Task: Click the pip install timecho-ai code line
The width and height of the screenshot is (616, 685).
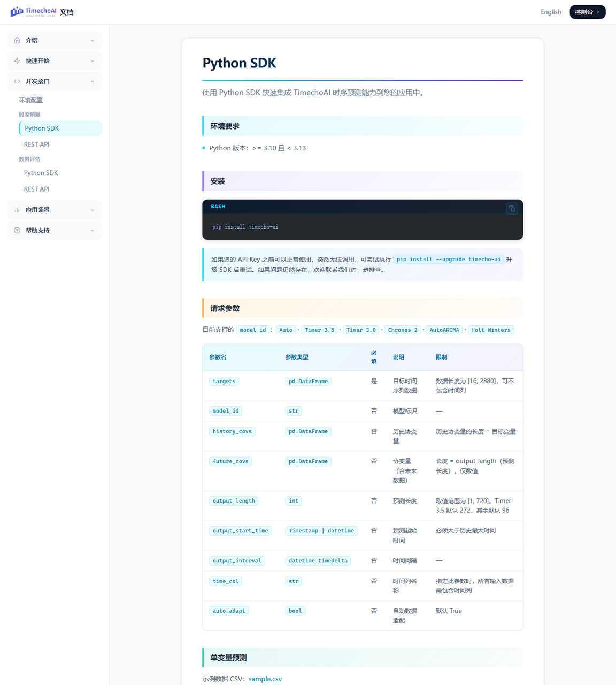Action: 245,227
